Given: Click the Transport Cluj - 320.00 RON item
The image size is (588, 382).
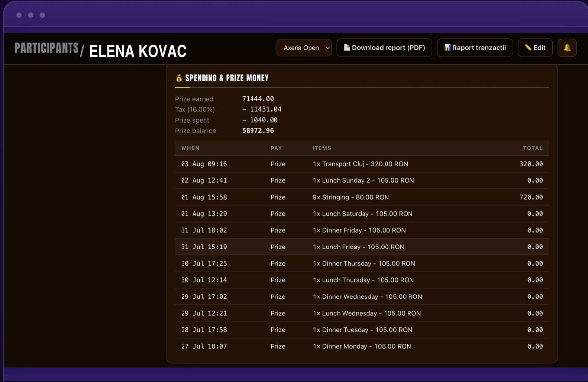Looking at the screenshot, I should [361, 164].
